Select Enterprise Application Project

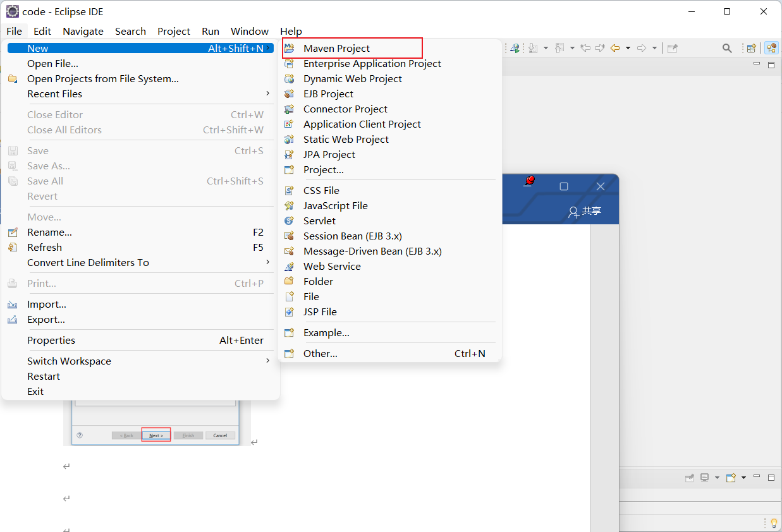[x=390, y=63]
